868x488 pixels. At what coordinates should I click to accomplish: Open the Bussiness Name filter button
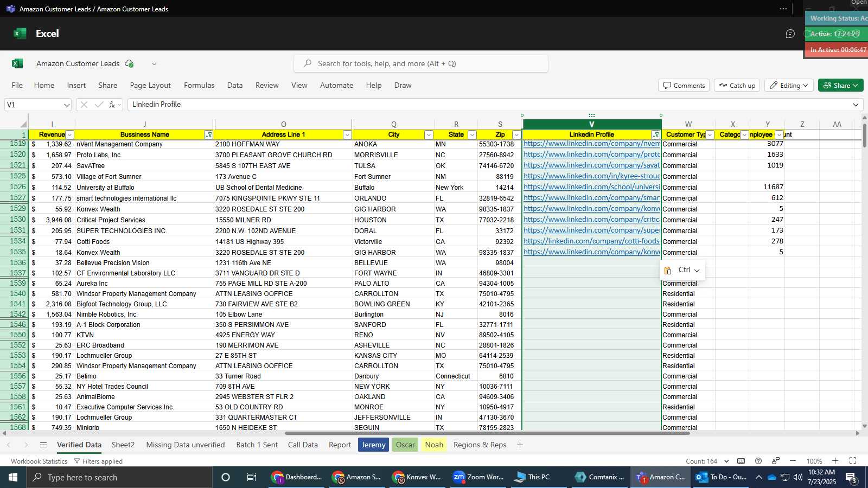[209, 135]
